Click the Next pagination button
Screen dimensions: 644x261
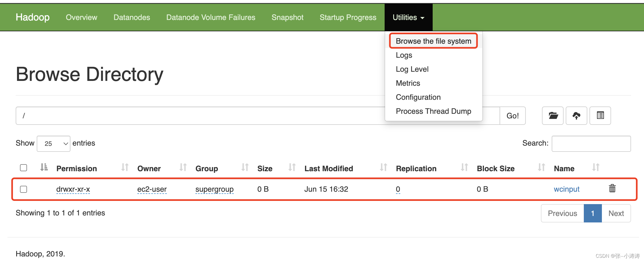click(616, 213)
